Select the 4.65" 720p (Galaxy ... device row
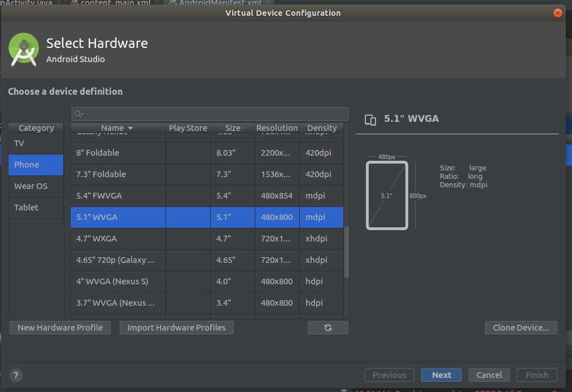572x392 pixels. coord(207,261)
